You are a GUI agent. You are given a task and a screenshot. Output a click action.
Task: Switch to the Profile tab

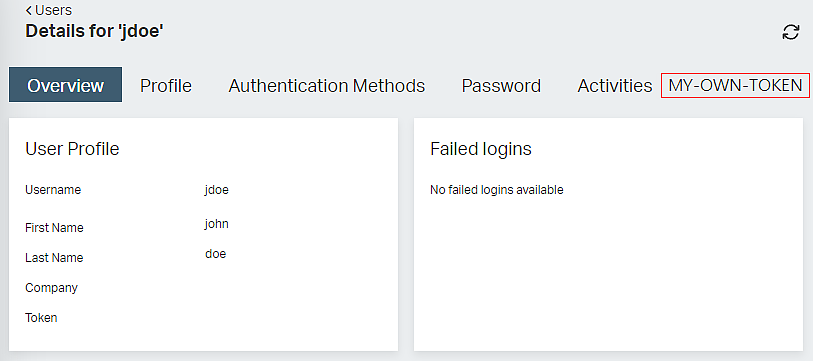coord(166,85)
